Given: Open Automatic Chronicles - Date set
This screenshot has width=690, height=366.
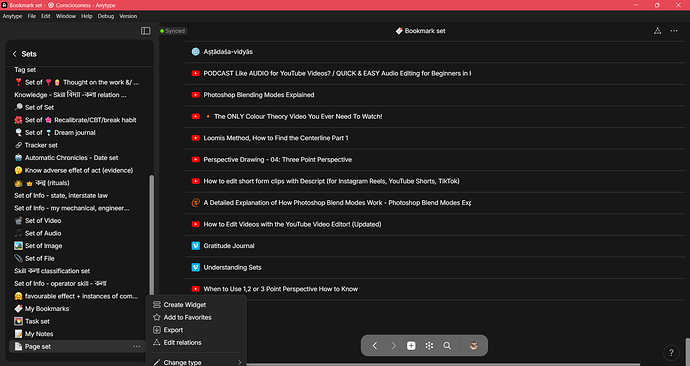Looking at the screenshot, I should [71, 157].
